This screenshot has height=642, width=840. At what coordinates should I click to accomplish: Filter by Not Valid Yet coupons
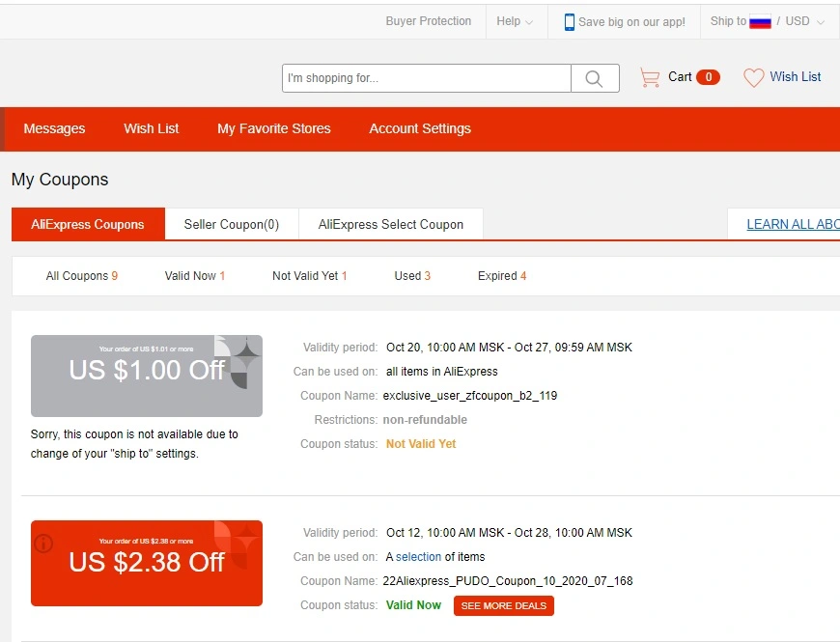[x=310, y=276]
